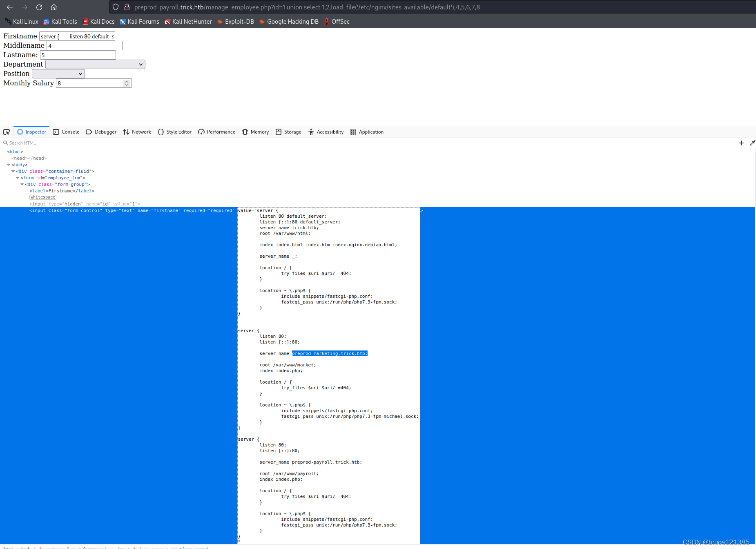Click the 'server_name trick.htb;' line
Viewport: 756px width, 549px height.
point(289,228)
